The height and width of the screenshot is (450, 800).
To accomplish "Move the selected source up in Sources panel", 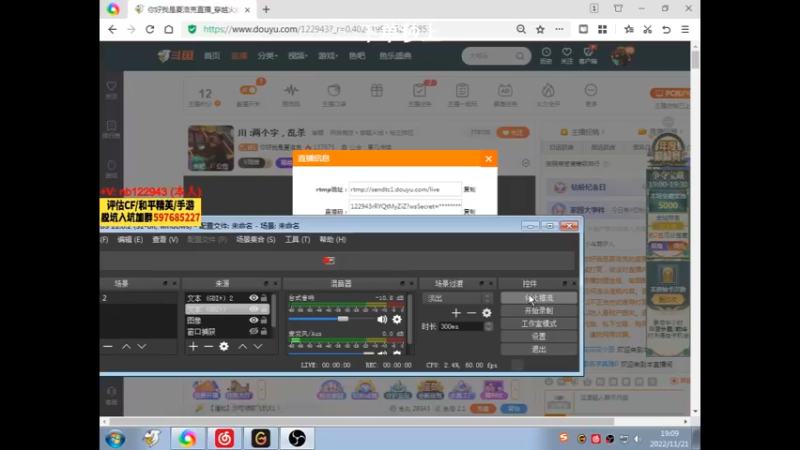I will [x=242, y=346].
